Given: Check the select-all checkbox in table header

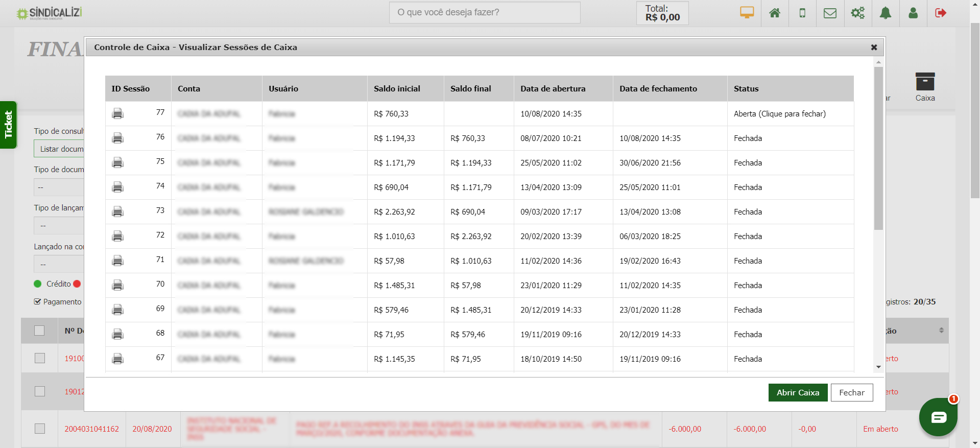Looking at the screenshot, I should coord(39,331).
